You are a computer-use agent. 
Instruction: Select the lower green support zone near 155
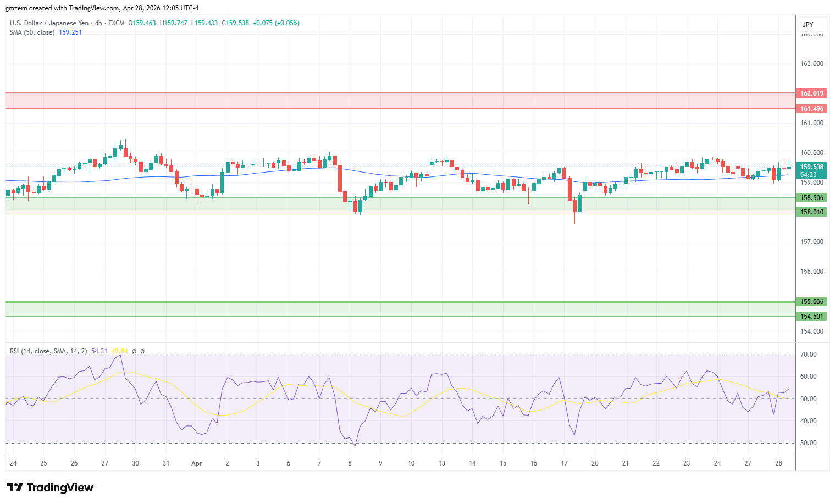coord(400,309)
